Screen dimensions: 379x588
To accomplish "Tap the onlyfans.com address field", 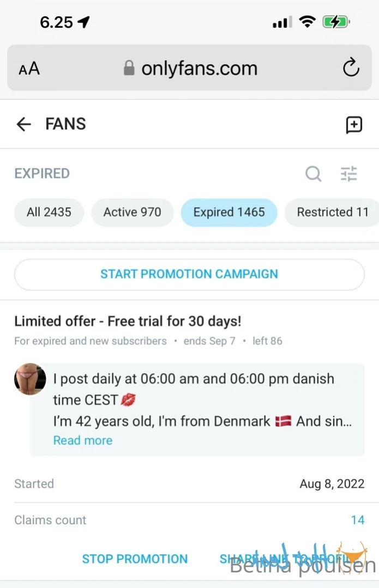I will (199, 69).
